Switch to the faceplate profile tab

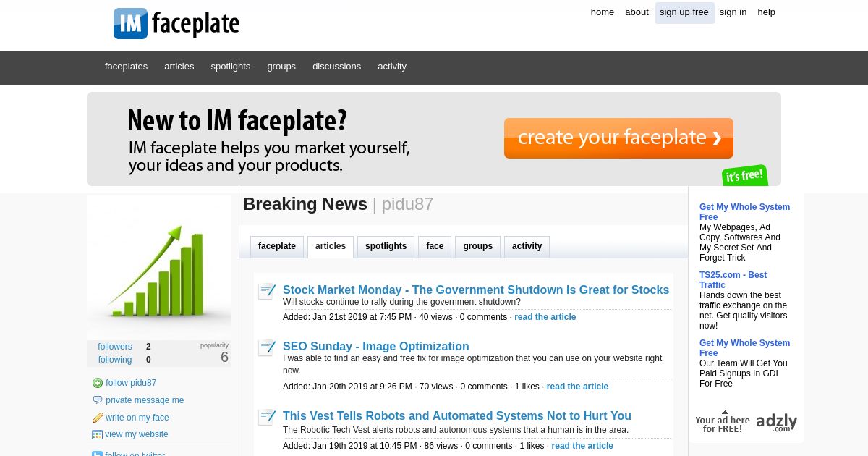coord(277,247)
